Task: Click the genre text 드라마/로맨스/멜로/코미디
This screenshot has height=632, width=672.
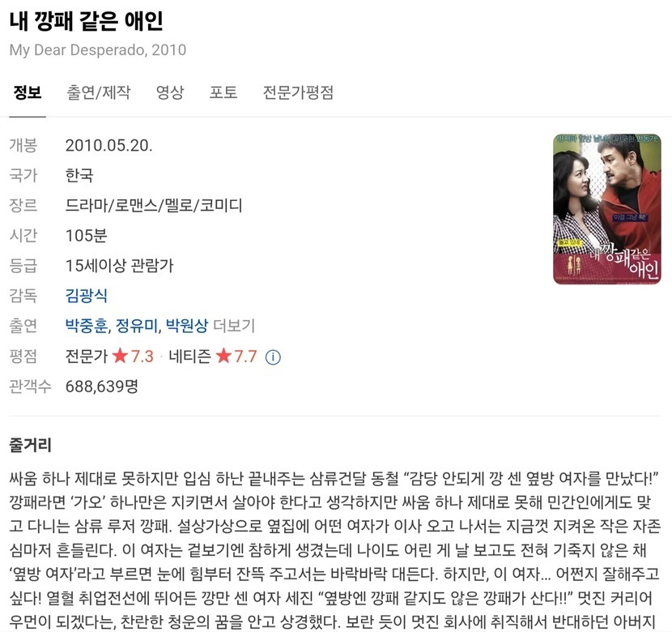Action: [154, 205]
